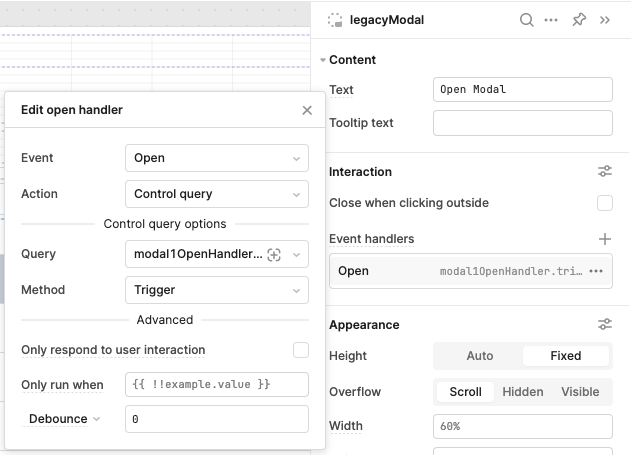
Task: Open the three-dot menu beside legacyModal
Action: pos(551,20)
